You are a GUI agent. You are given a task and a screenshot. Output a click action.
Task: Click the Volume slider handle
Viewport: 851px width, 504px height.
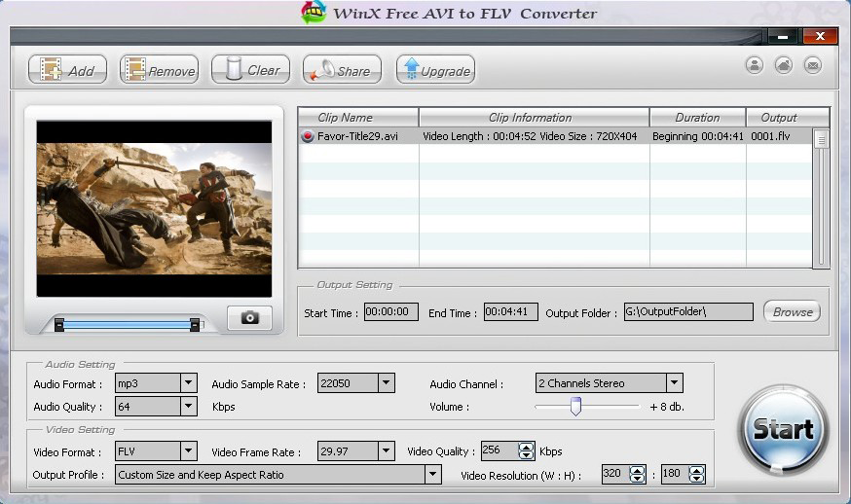(x=575, y=406)
